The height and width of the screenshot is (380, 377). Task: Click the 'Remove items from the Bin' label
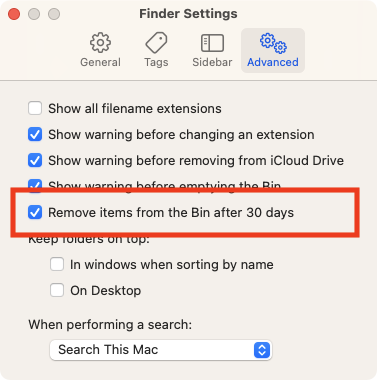[x=171, y=213]
